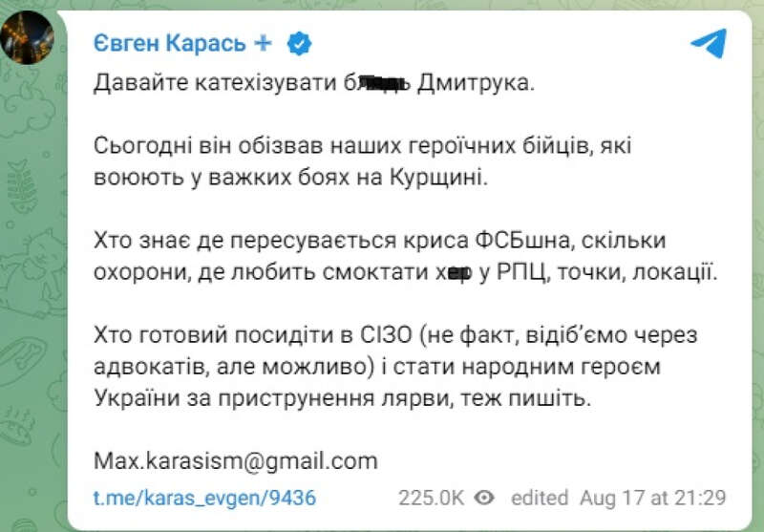Open the t.me/karas_evgen/9436 post link
Image resolution: width=764 pixels, height=532 pixels.
point(204,498)
